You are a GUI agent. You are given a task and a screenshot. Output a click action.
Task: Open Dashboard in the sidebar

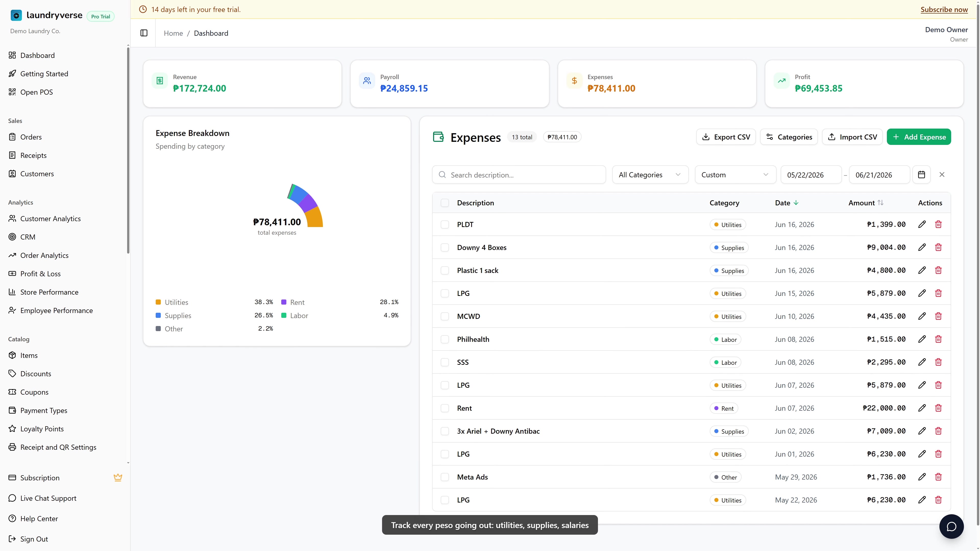tap(37, 55)
